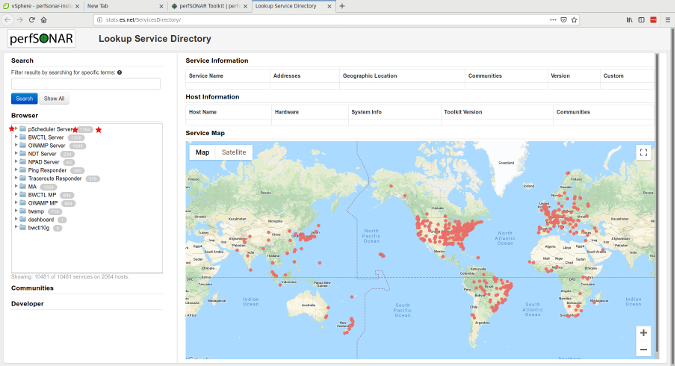Open the browser home page

[x=43, y=20]
